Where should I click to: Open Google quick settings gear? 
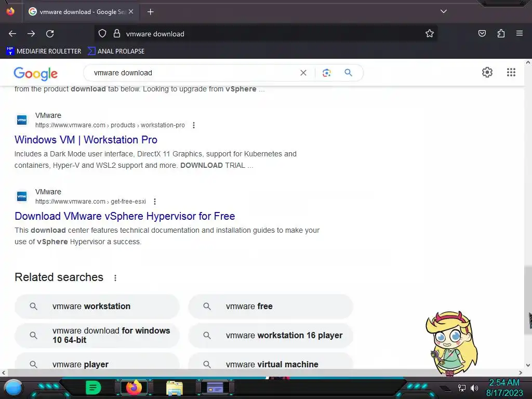point(487,72)
